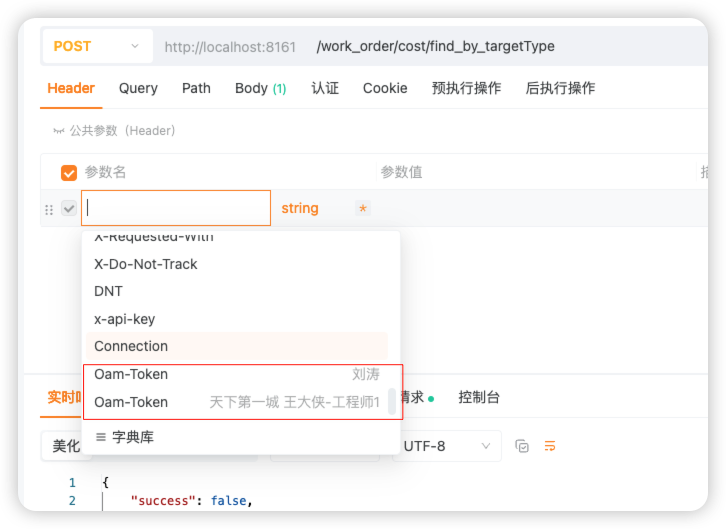Click the suggestion list scrollbar thumb

pos(392,401)
